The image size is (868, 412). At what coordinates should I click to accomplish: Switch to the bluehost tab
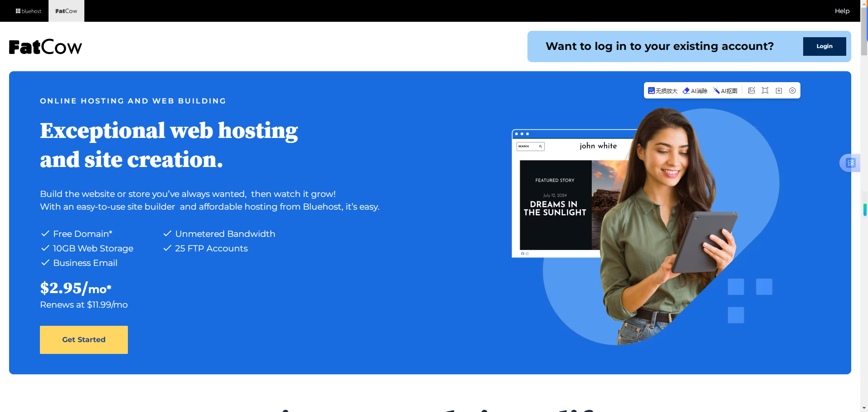(x=29, y=11)
